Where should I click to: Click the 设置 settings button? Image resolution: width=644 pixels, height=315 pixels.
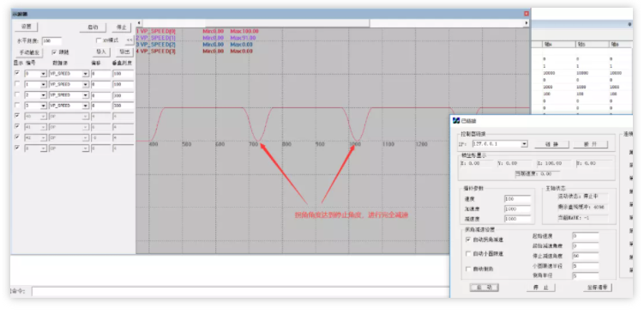[27, 27]
